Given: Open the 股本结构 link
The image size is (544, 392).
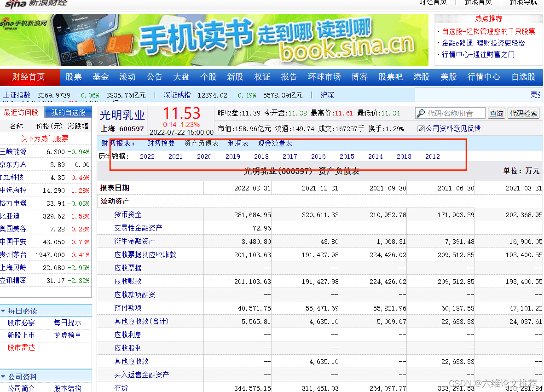Looking at the screenshot, I should point(68,388).
